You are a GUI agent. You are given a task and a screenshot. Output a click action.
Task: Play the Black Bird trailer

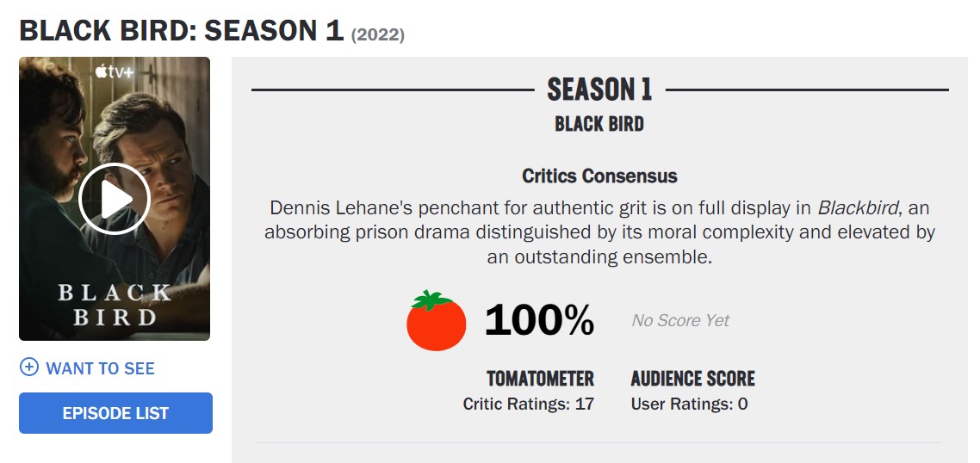[115, 199]
